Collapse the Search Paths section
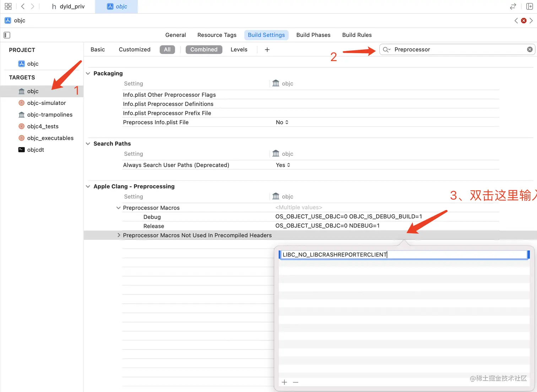This screenshot has height=392, width=537. pyautogui.click(x=88, y=144)
